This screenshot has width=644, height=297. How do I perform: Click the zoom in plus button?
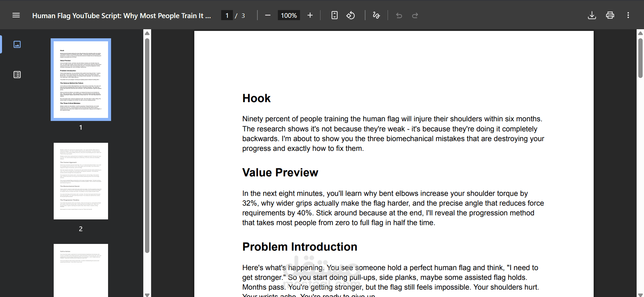(310, 15)
